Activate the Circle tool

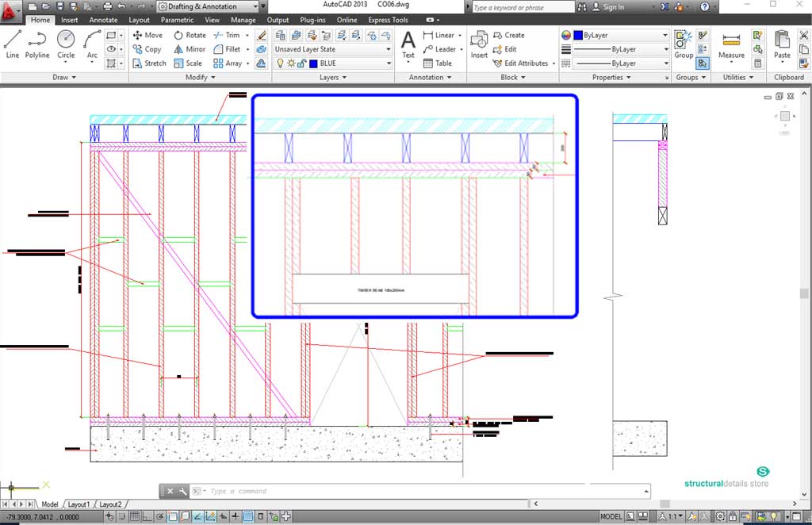66,43
